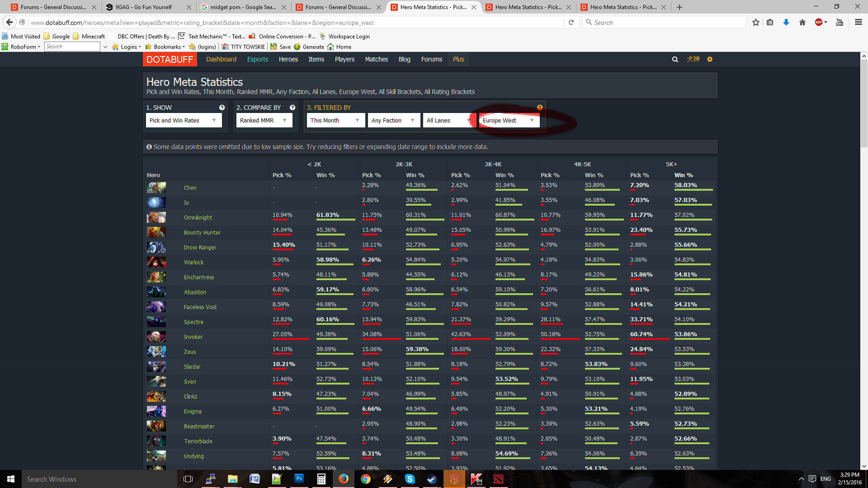
Task: Click Generate in RoboForm toolbar
Action: (x=309, y=47)
